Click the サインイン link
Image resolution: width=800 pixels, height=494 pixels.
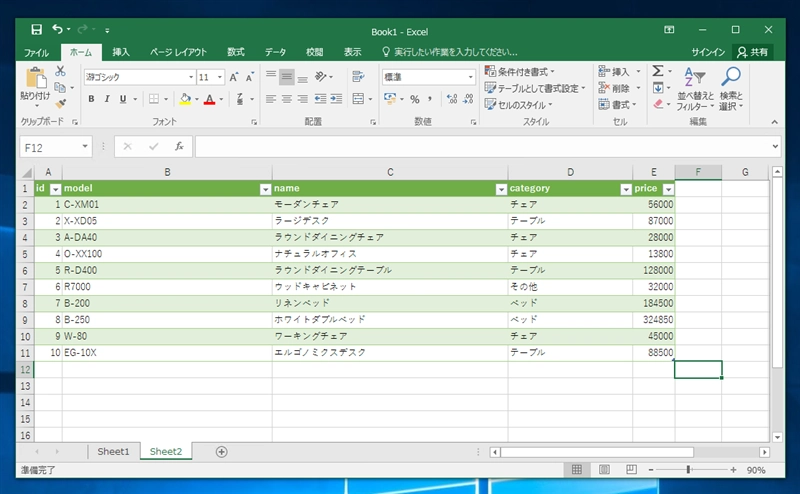[x=708, y=52]
